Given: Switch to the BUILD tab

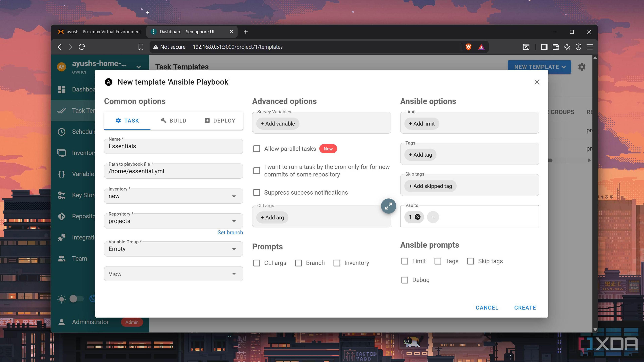Looking at the screenshot, I should pos(173,121).
